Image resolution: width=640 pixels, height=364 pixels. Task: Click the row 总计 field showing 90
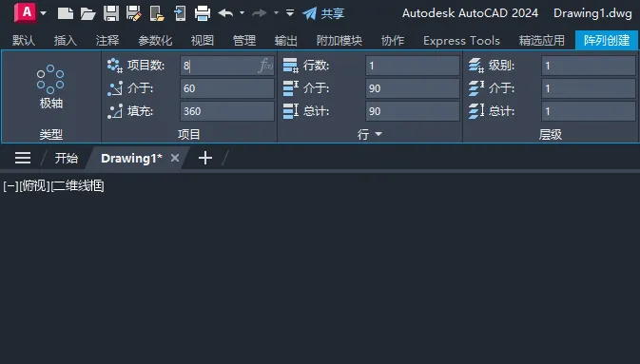click(413, 111)
